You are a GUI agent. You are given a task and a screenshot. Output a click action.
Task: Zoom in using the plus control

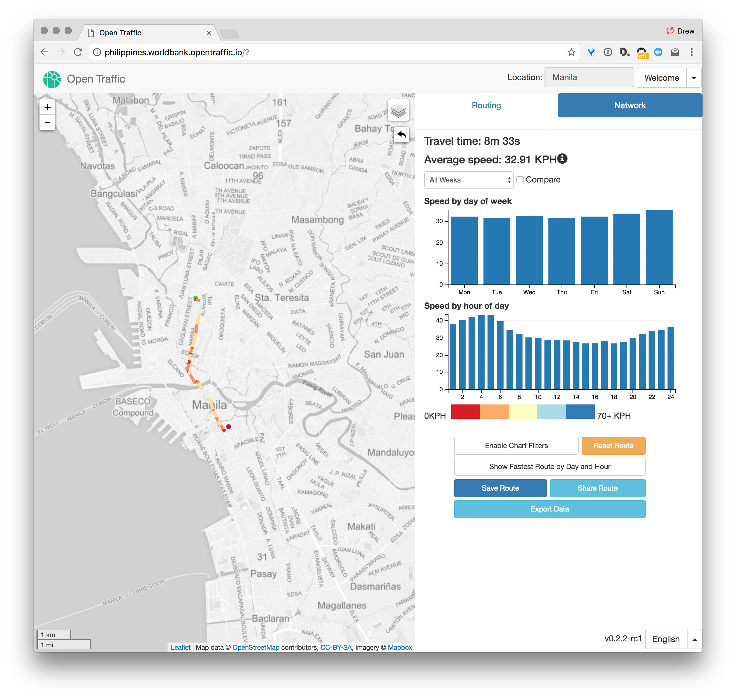coord(47,107)
